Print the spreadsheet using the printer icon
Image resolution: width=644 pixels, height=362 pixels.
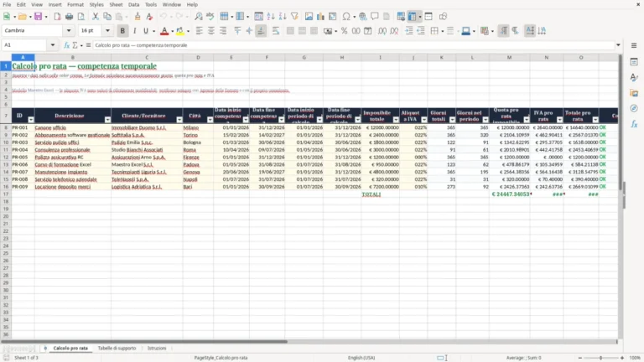(x=69, y=17)
